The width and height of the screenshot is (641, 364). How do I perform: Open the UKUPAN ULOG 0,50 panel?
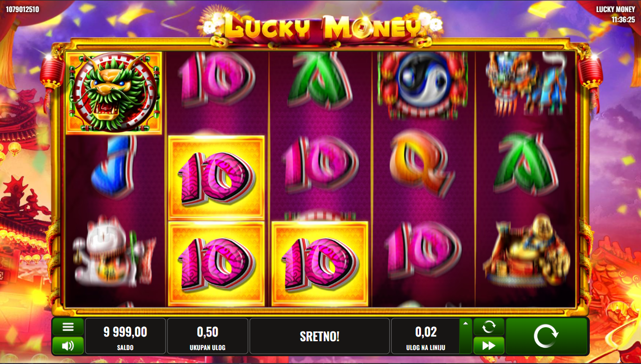click(207, 336)
